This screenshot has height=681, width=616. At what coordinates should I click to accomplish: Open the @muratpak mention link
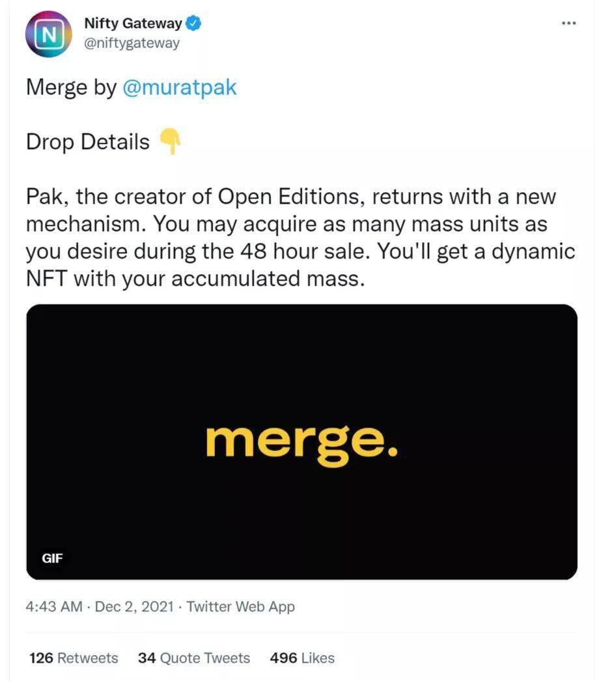point(180,87)
